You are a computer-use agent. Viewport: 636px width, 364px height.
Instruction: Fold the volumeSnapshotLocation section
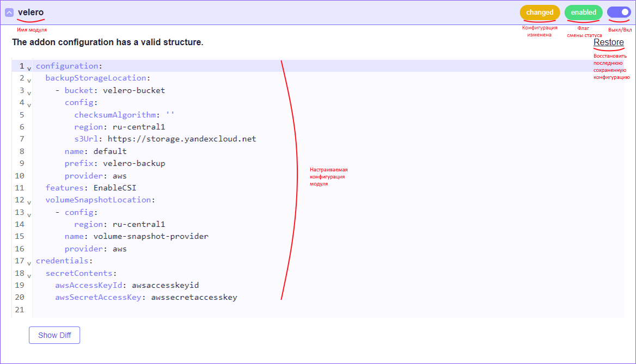pos(29,202)
